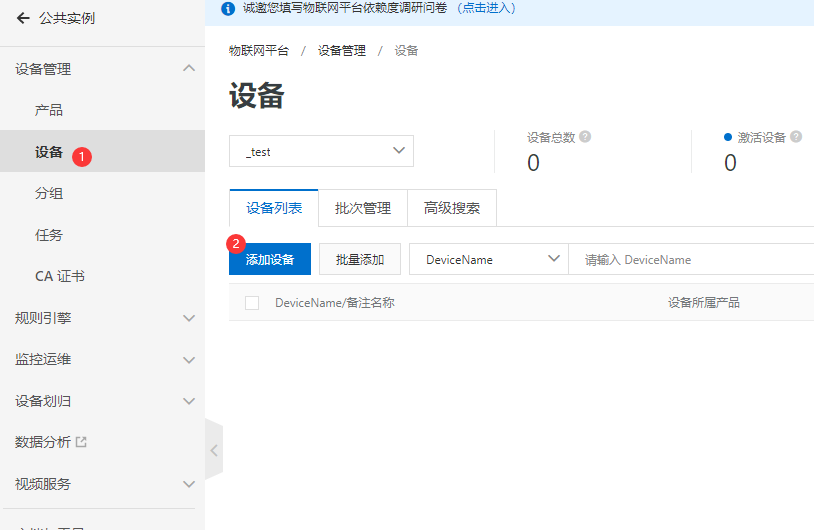
Task: Switch to the 高级搜索 tab
Action: 452,208
